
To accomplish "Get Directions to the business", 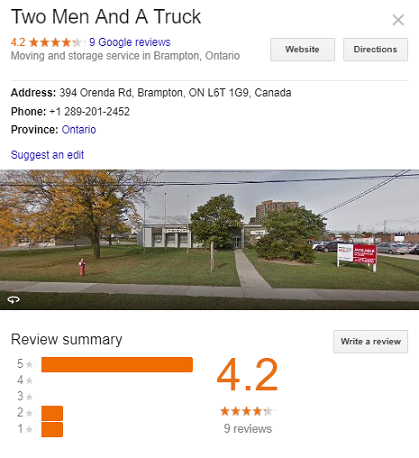I will [375, 49].
